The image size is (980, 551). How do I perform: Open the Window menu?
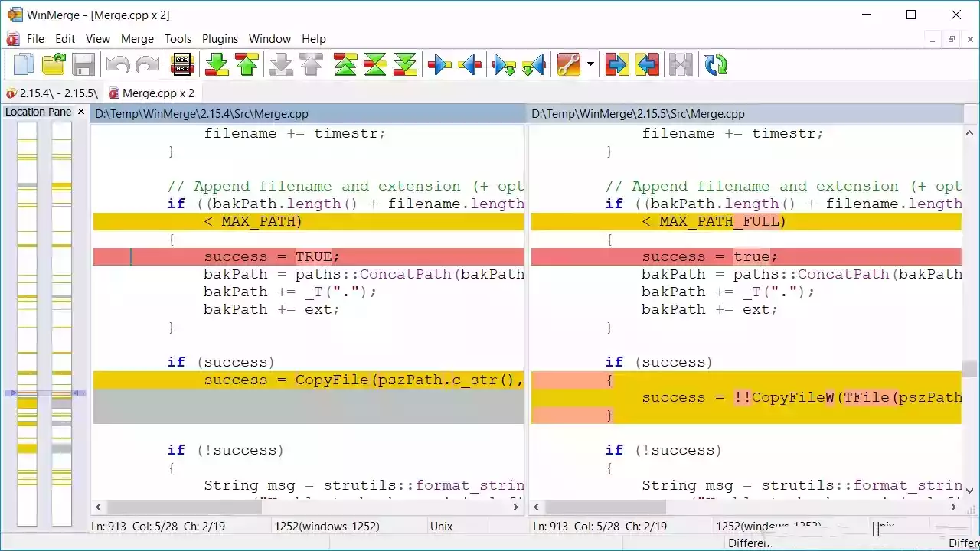point(269,38)
